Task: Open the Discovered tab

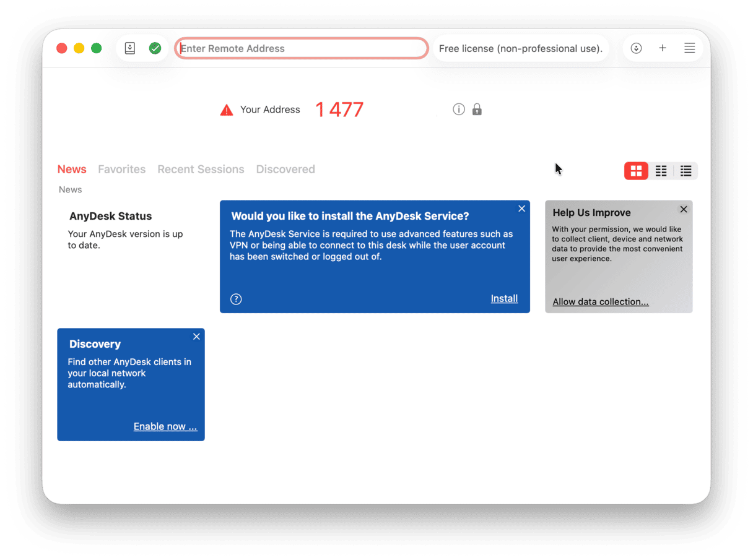Action: coord(285,170)
